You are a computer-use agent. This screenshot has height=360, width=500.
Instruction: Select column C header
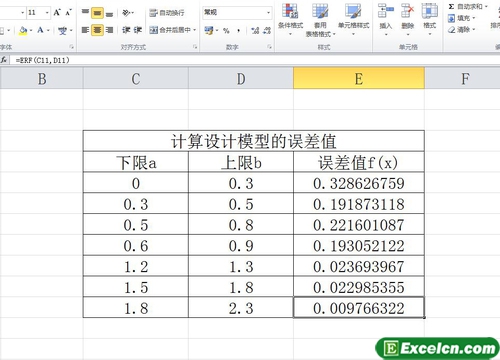[x=136, y=79]
